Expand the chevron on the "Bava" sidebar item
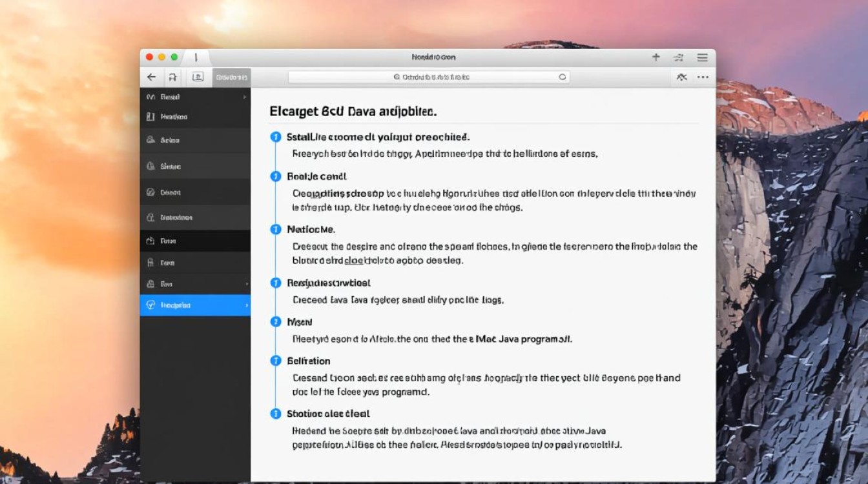The height and width of the screenshot is (484, 868). (246, 284)
